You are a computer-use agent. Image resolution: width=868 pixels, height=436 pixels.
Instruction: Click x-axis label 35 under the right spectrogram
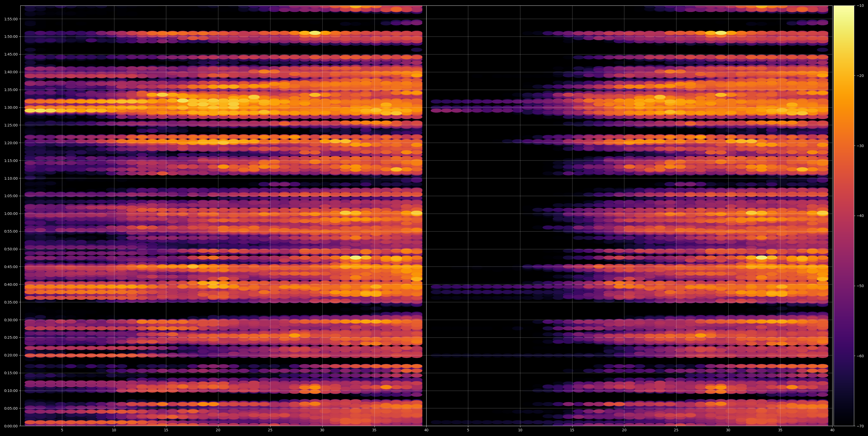click(780, 430)
